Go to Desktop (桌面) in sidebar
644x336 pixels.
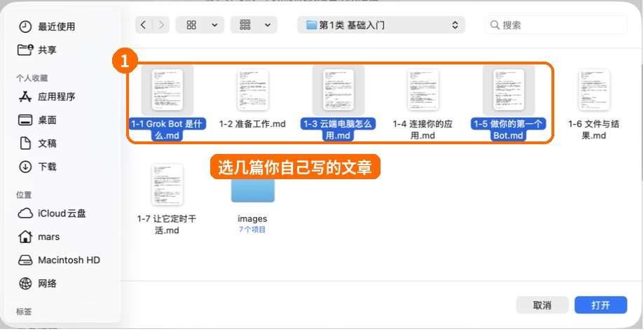37,120
